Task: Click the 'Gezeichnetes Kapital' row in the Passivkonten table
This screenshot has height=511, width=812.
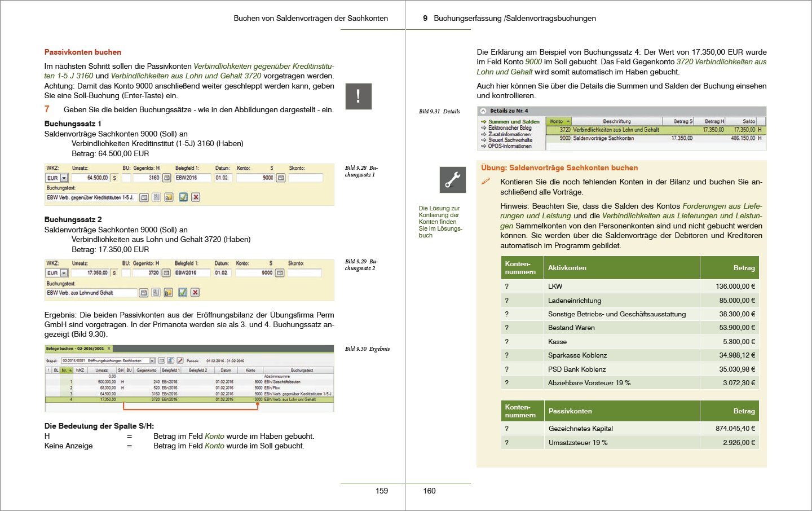Action: pyautogui.click(x=630, y=429)
